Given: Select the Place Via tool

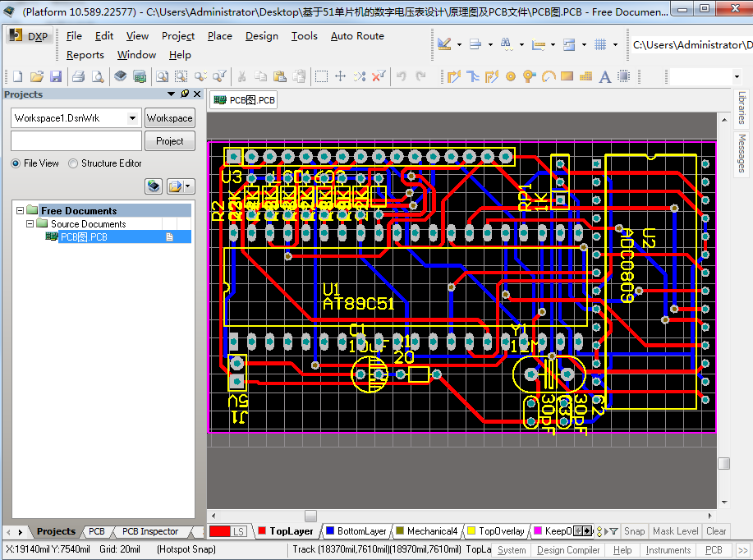Looking at the screenshot, I should pyautogui.click(x=530, y=76).
